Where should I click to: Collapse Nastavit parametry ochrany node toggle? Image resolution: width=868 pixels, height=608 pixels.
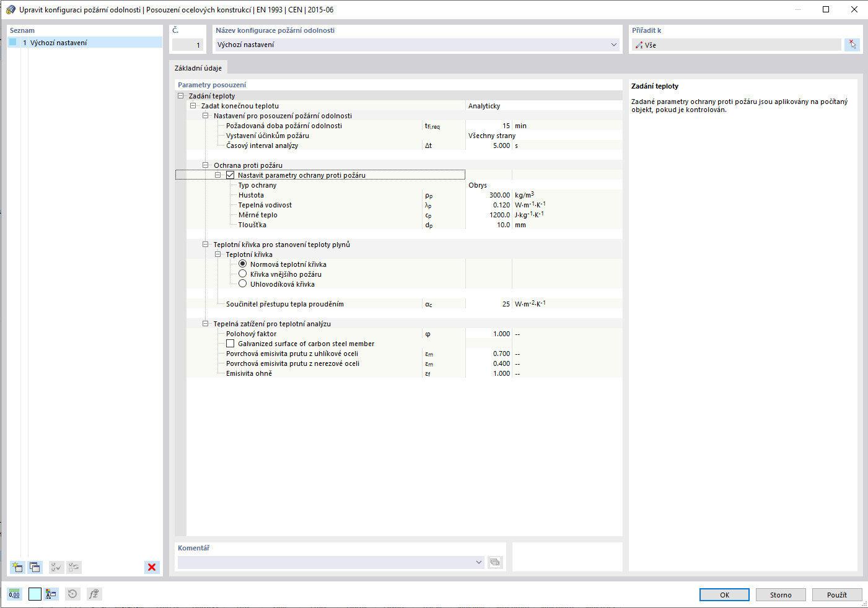coord(218,175)
